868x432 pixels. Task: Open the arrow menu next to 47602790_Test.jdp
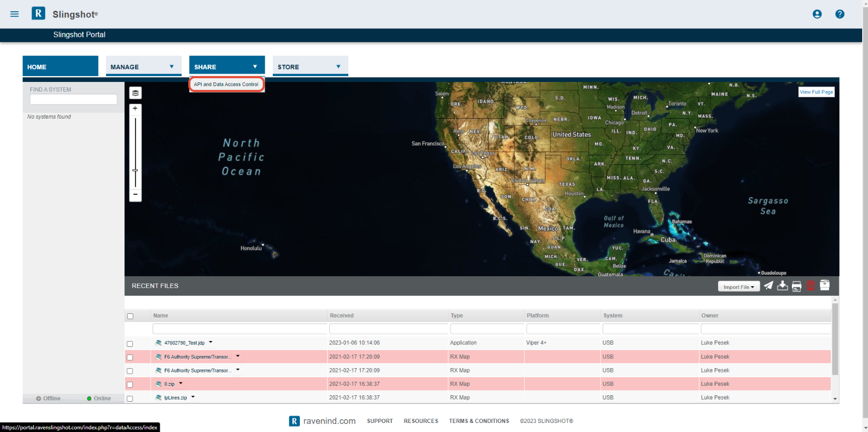click(211, 342)
